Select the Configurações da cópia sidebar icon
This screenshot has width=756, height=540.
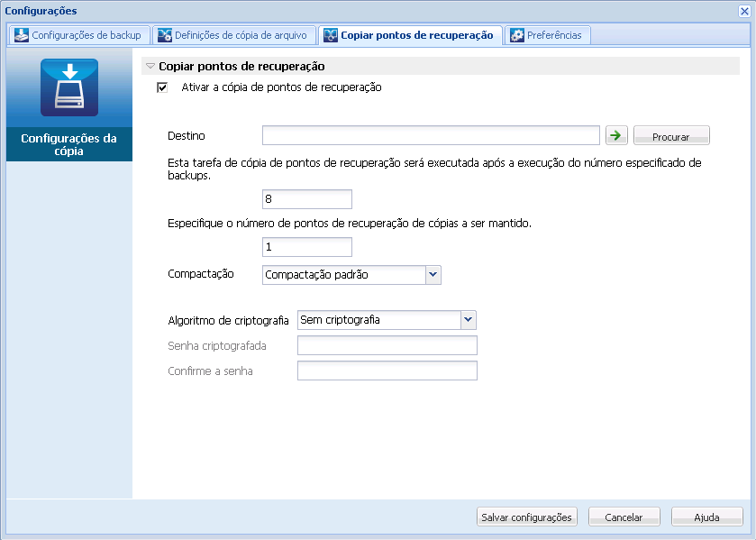(68, 87)
